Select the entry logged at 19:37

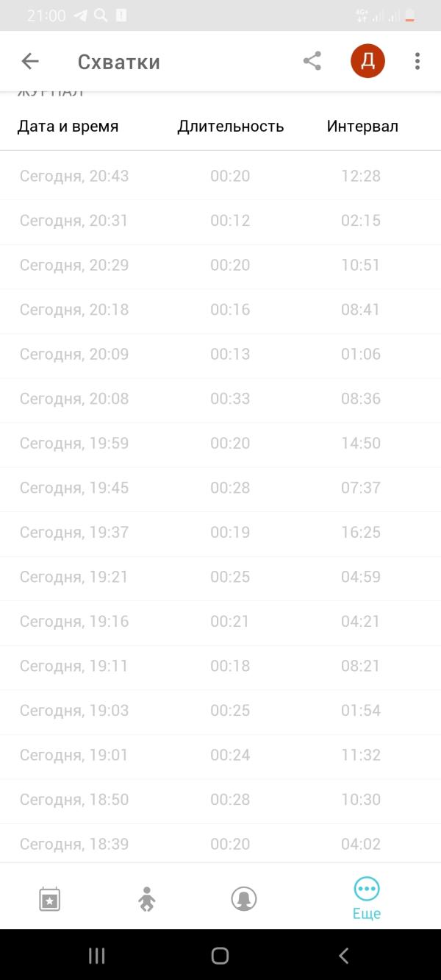(220, 532)
